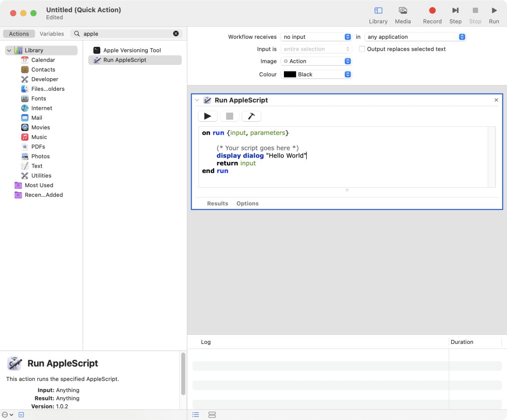Toggle the description pane button
507x420 pixels.
click(x=21, y=415)
